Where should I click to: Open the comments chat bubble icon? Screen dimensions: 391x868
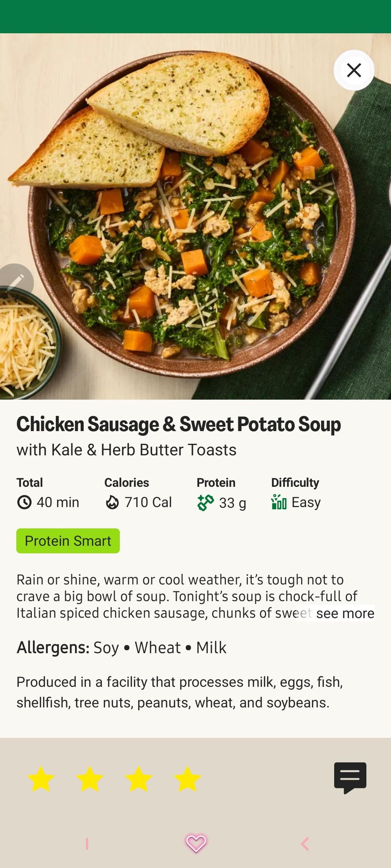pos(350,777)
